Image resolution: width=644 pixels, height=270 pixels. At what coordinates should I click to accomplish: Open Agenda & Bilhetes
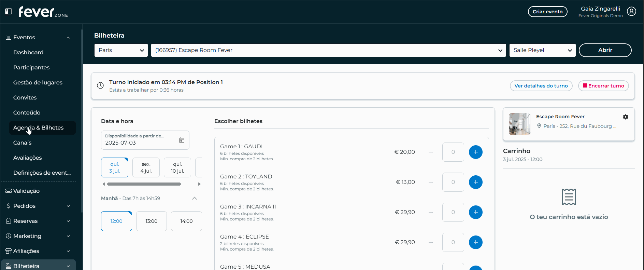[42, 127]
